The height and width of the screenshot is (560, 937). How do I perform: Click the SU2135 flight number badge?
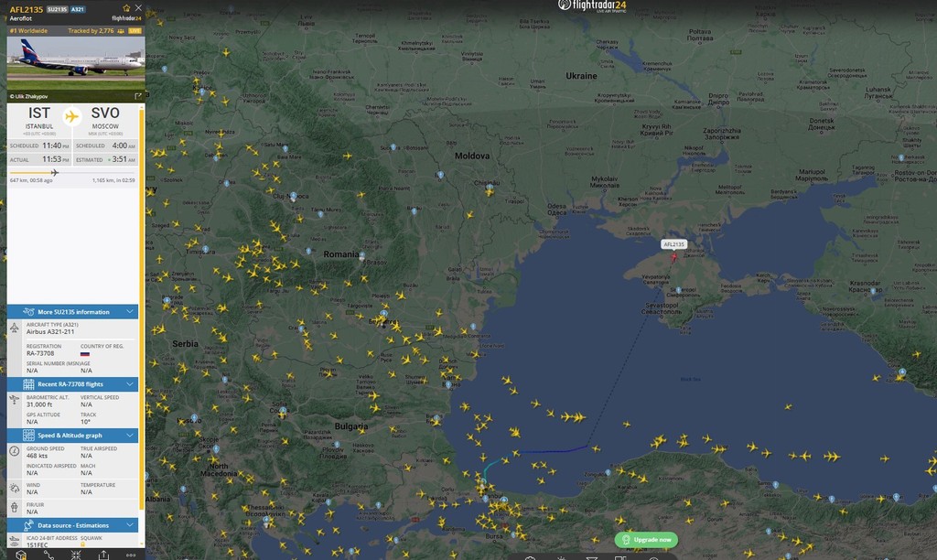point(58,9)
